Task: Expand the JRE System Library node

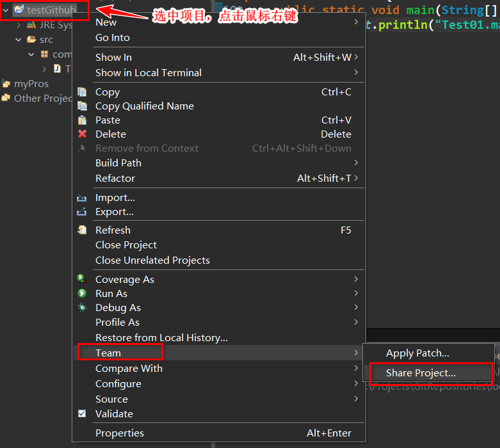Action: 19,25
